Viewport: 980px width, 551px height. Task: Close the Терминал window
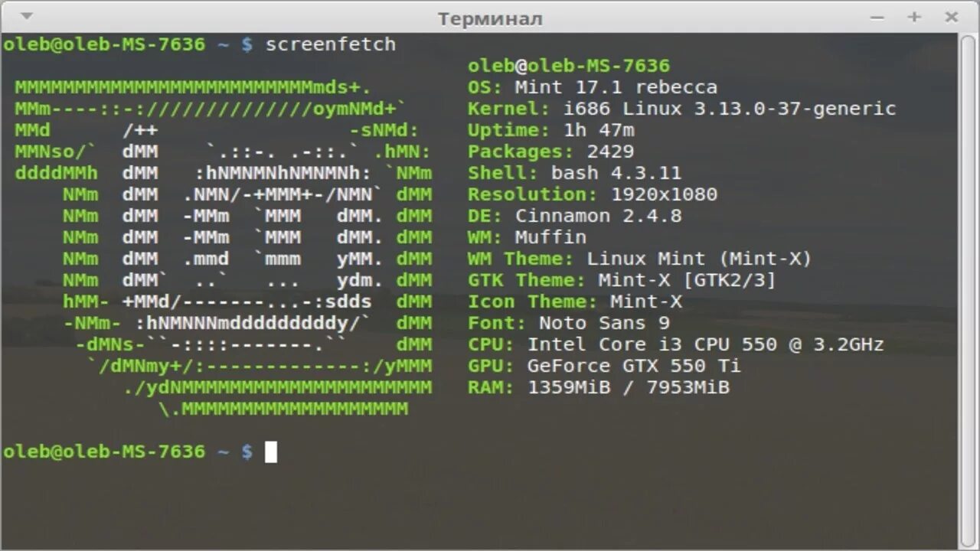(x=951, y=17)
